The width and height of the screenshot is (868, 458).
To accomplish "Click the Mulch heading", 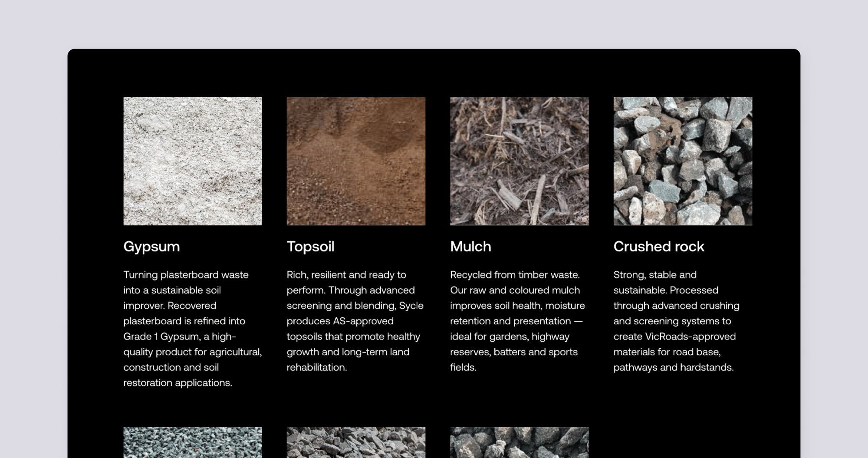I will click(x=470, y=247).
